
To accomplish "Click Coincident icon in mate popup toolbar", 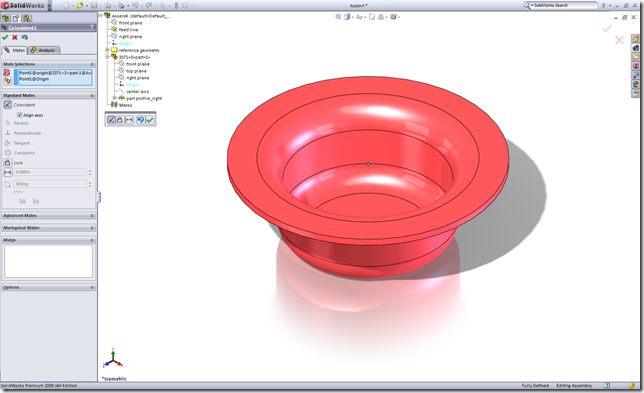I will click(x=111, y=120).
